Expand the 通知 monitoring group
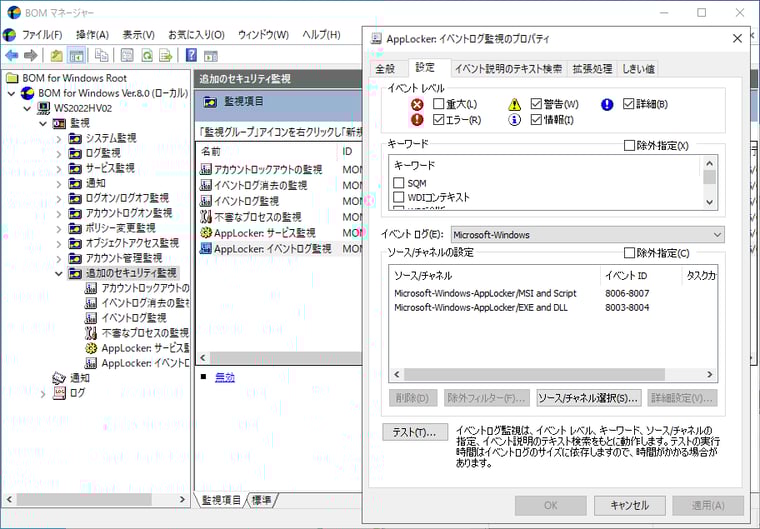The width and height of the screenshot is (760, 529). [x=59, y=184]
